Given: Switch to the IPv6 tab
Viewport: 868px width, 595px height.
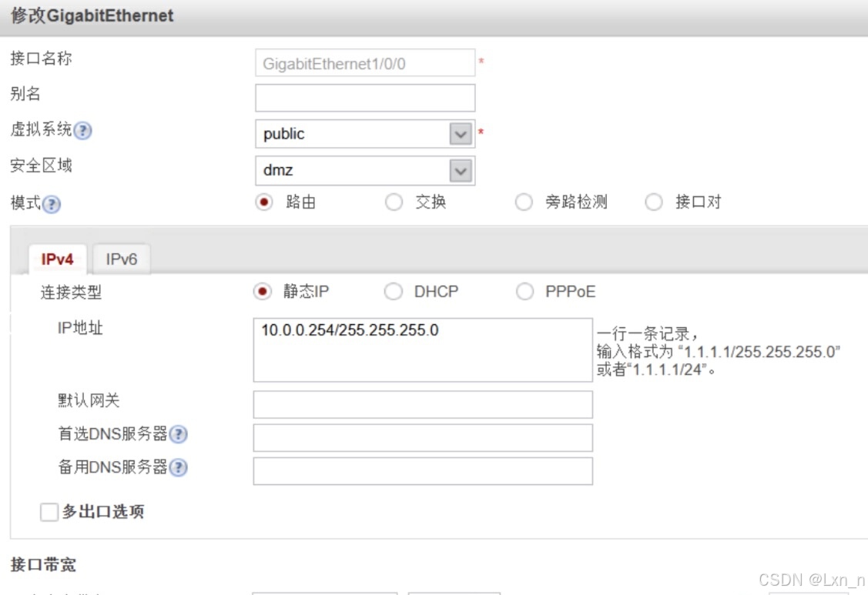Looking at the screenshot, I should [x=121, y=259].
